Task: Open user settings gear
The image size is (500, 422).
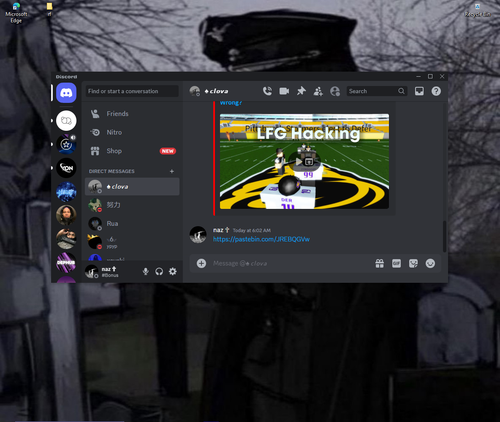Action: click(x=173, y=271)
